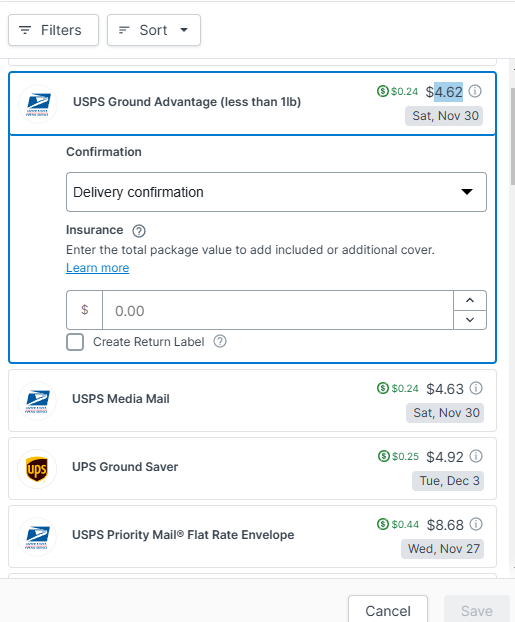Click the UPS shield logo
This screenshot has width=515, height=622.
(x=37, y=469)
